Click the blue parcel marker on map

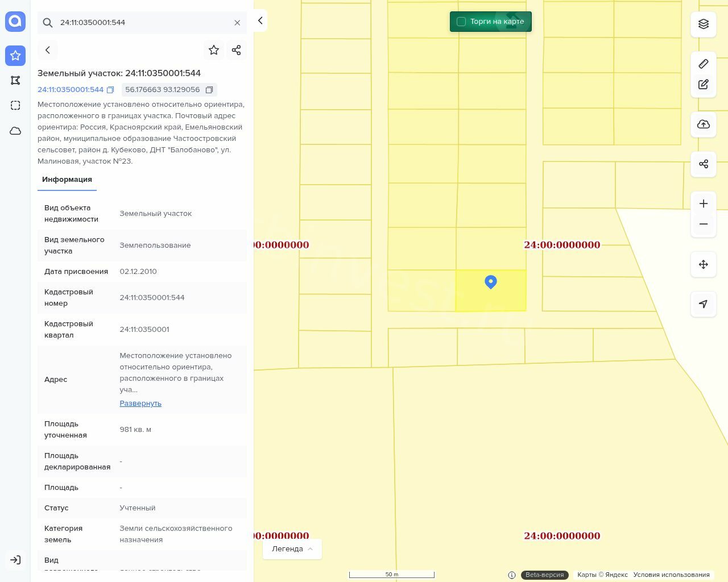point(491,282)
